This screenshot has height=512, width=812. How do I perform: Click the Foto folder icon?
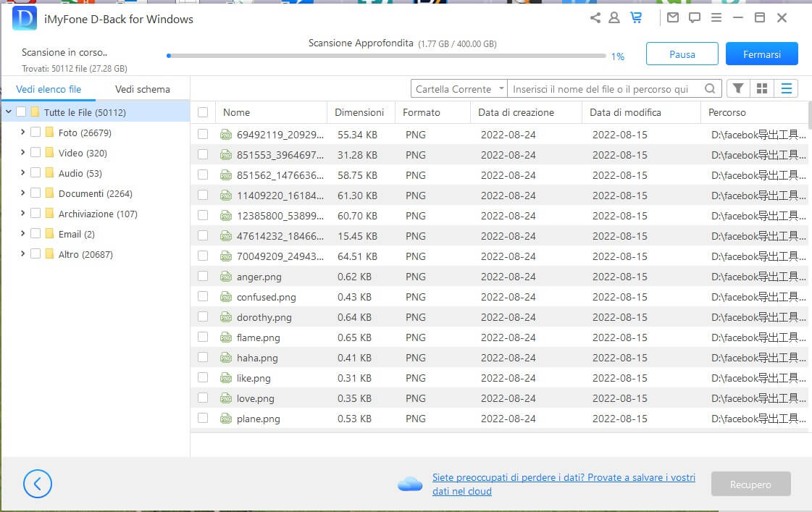pos(50,132)
